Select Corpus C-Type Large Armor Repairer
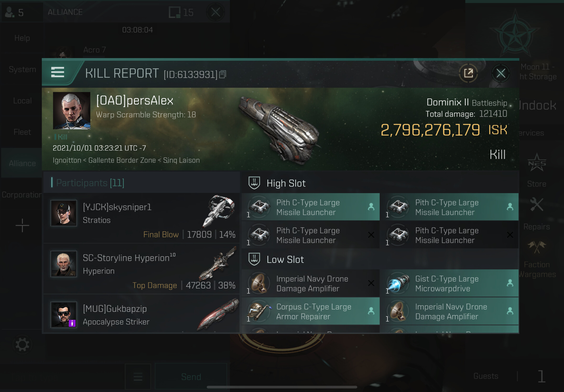Viewport: 564px width, 392px height. (311, 311)
